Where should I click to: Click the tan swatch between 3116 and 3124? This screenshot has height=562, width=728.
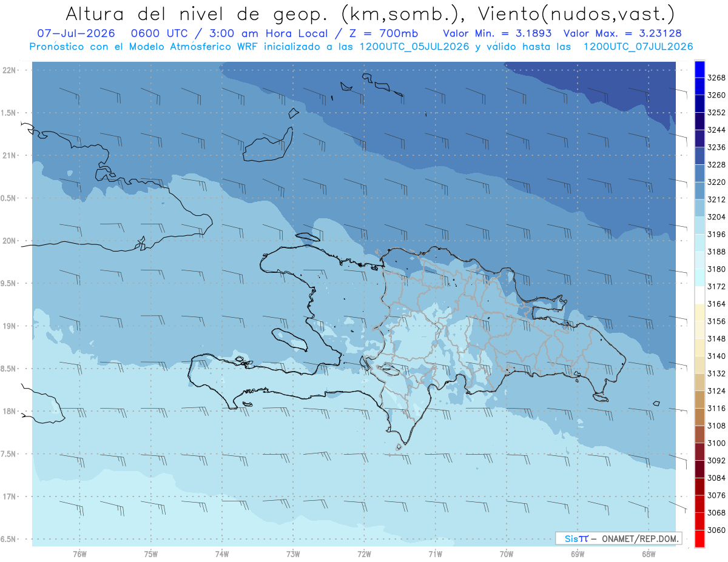[699, 400]
